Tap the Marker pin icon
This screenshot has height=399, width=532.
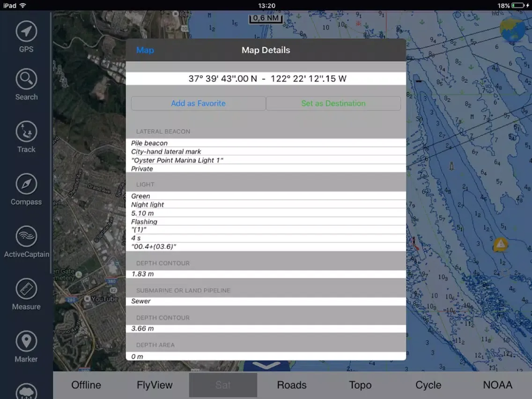(26, 341)
